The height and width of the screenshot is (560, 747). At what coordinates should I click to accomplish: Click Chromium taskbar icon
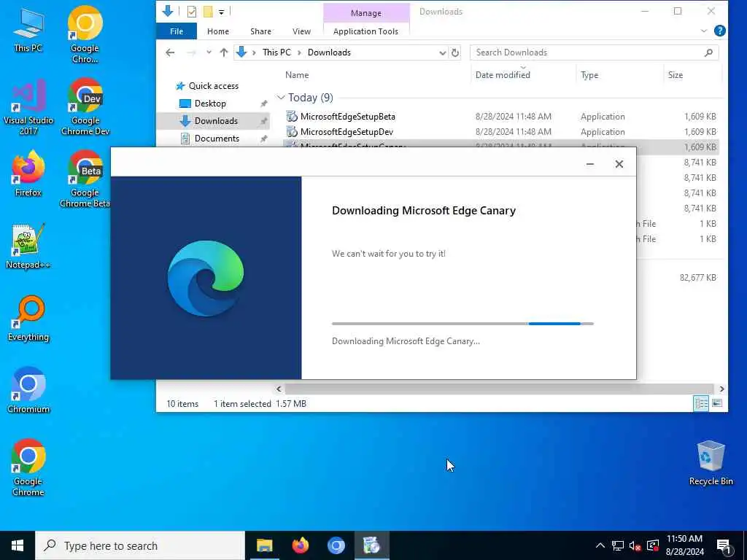pos(336,545)
